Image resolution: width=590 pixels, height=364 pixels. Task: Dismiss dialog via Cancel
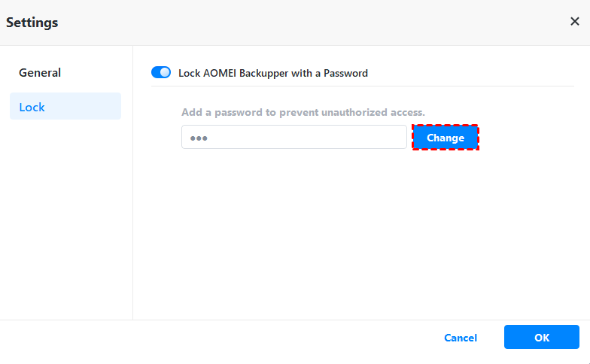461,338
